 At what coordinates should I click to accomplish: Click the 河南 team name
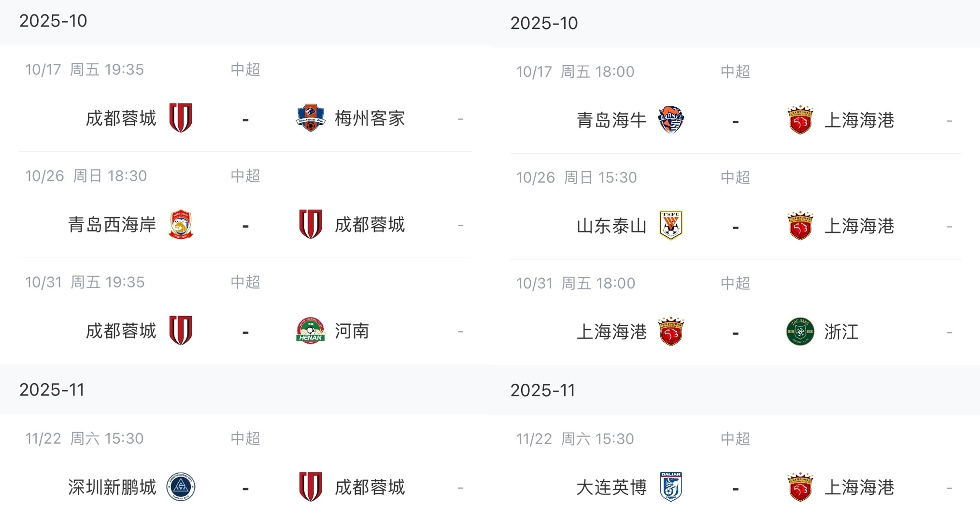pos(352,332)
